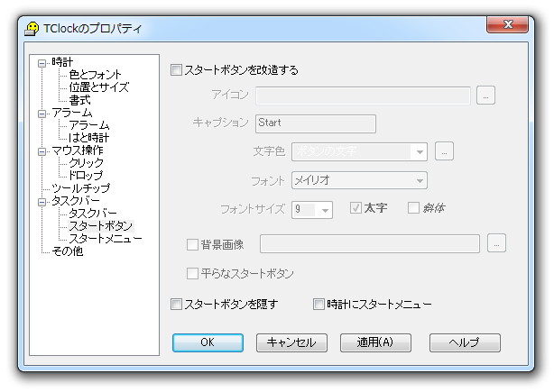Image resolution: width=554 pixels, height=392 pixels.
Task: Select 書式 in the tree
Action: [79, 100]
